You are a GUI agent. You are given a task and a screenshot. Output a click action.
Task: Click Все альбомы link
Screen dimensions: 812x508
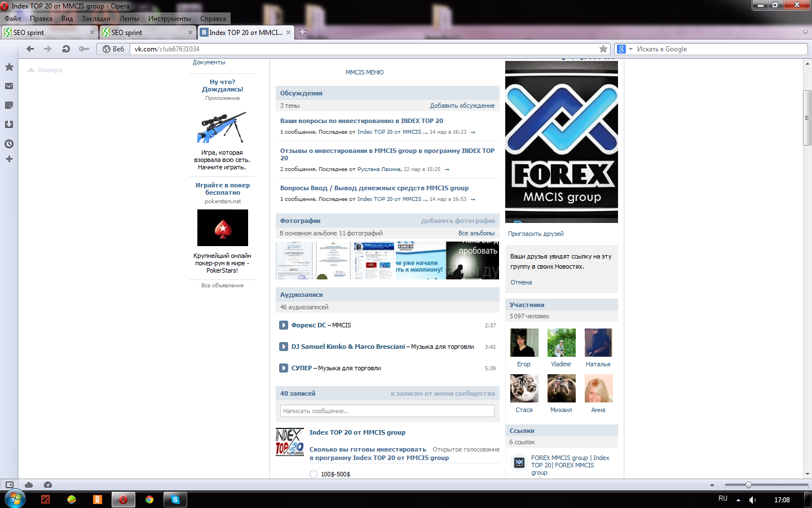click(476, 233)
